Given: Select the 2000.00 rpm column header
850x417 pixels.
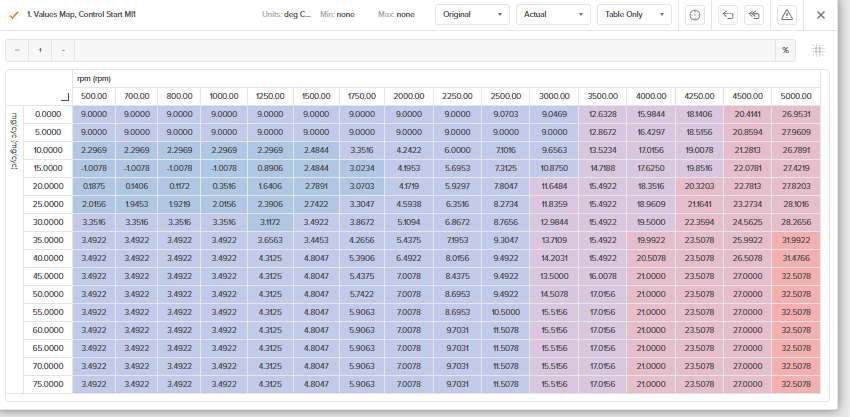Looking at the screenshot, I should tap(408, 96).
